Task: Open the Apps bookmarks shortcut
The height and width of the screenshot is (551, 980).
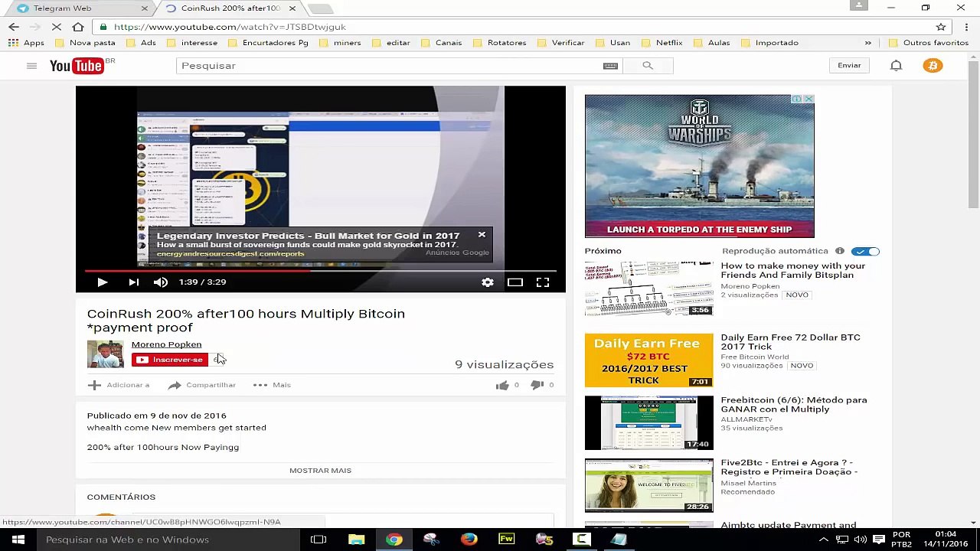Action: (x=27, y=43)
